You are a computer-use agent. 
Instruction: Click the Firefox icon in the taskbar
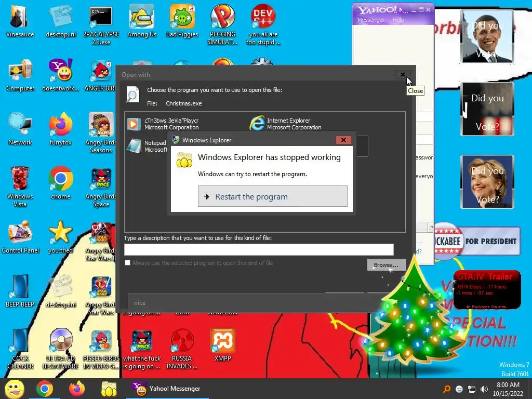(x=77, y=389)
